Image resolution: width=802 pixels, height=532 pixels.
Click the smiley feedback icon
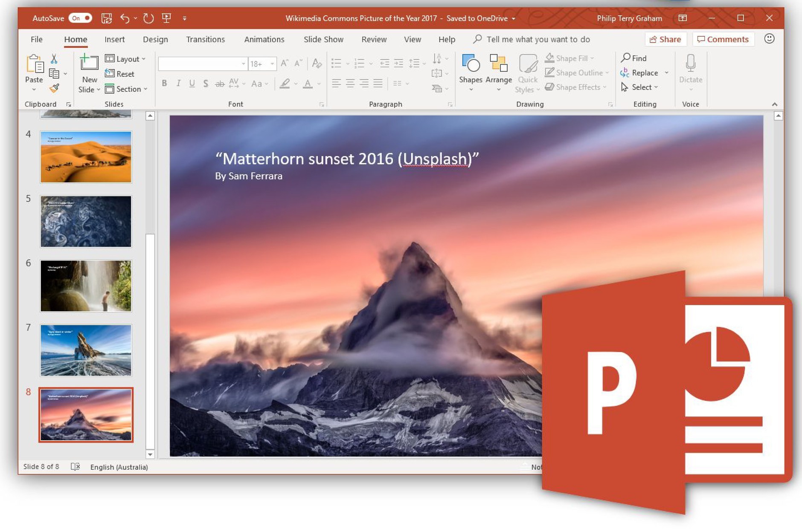pos(769,39)
